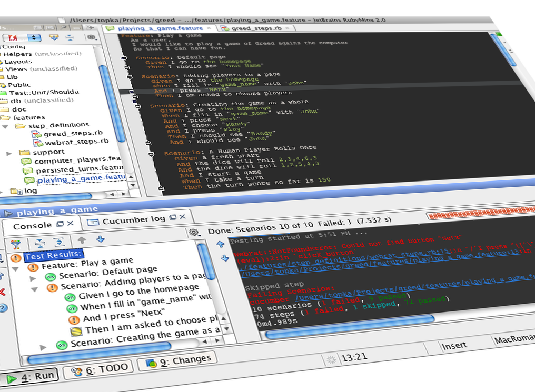This screenshot has height=392, width=535.
Task: Open project panel gear settings menu
Action: pos(92,37)
